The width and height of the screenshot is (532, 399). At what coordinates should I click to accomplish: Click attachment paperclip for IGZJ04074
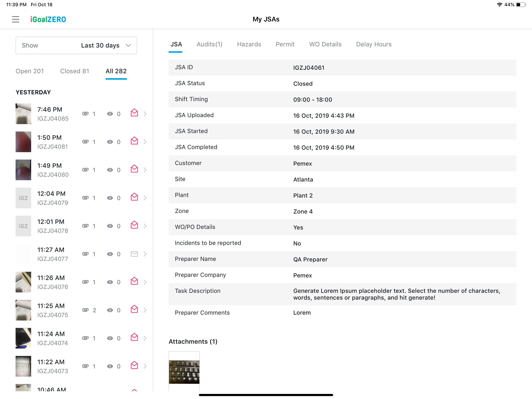click(x=85, y=338)
